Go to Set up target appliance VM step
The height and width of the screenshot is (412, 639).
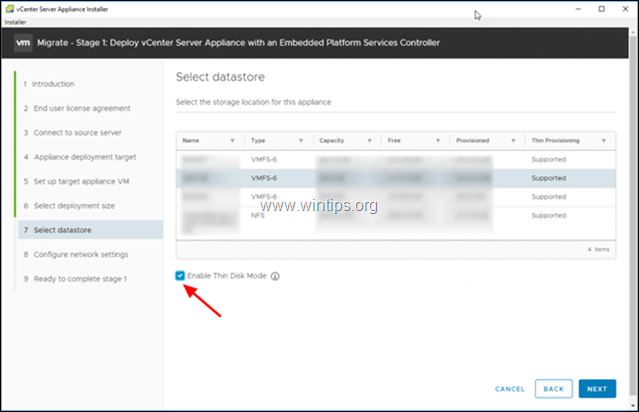76,182
